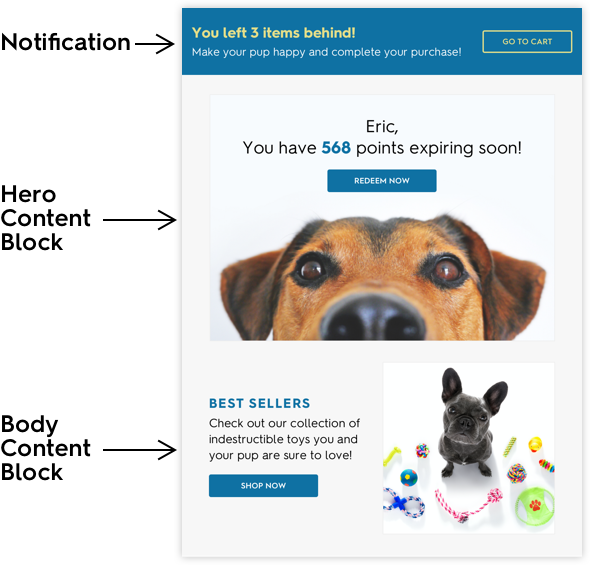Open the French bulldog with toys image
The image size is (590, 566).
468,448
